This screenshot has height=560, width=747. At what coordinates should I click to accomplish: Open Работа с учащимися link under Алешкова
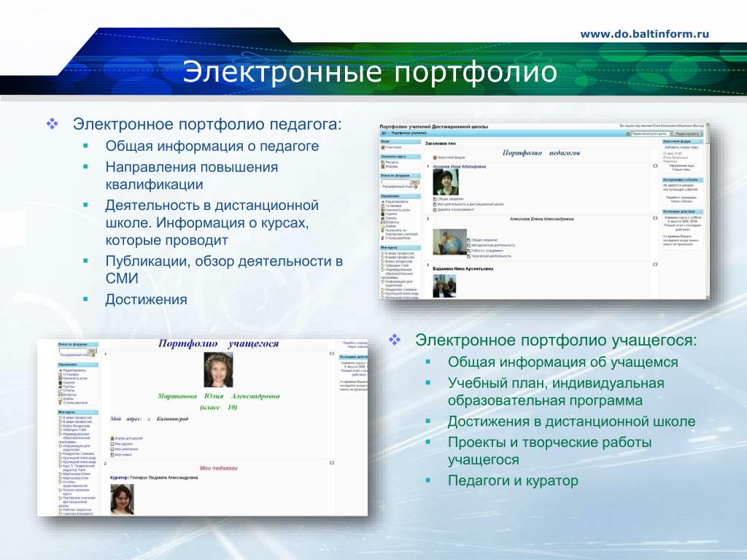487,251
